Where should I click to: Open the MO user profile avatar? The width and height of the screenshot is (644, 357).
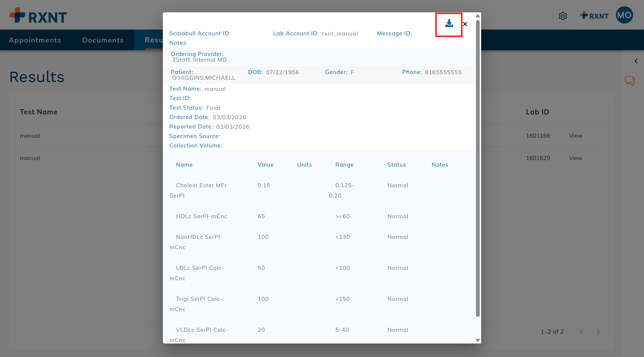click(x=624, y=15)
